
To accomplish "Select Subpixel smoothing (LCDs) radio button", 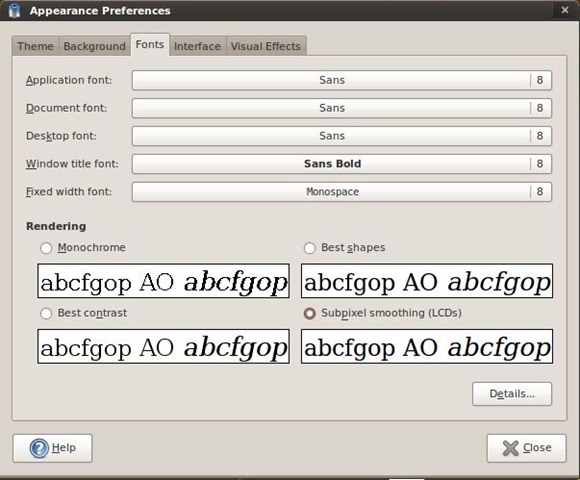I will [309, 314].
